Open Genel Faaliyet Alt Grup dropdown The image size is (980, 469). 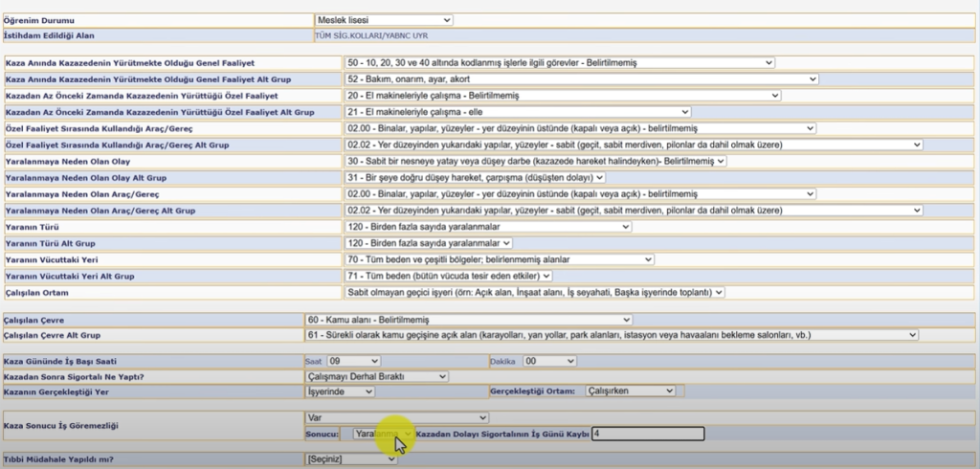coord(581,79)
